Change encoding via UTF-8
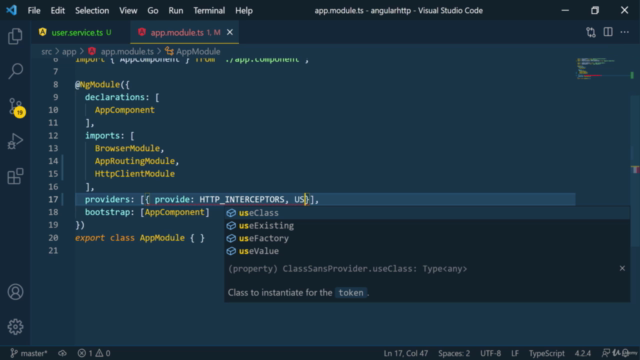Screen dimensions: 640x360 coord(490,353)
